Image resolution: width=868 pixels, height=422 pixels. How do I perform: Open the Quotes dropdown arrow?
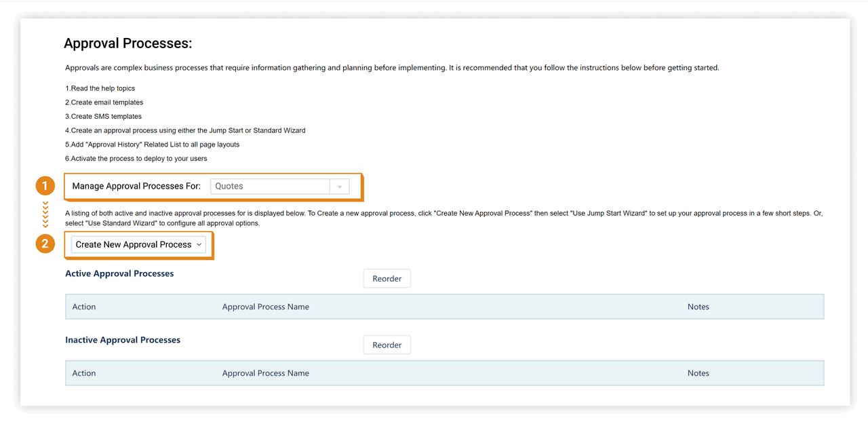tap(339, 187)
